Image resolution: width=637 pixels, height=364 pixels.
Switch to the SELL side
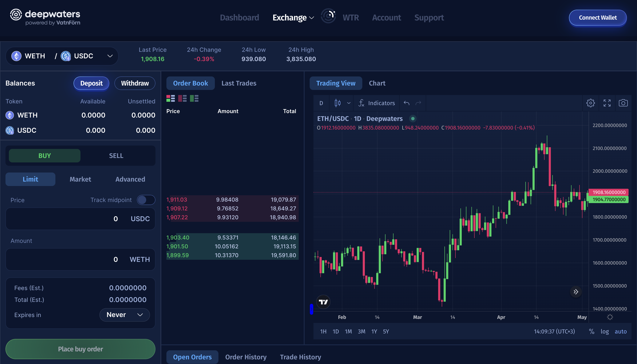(x=116, y=155)
